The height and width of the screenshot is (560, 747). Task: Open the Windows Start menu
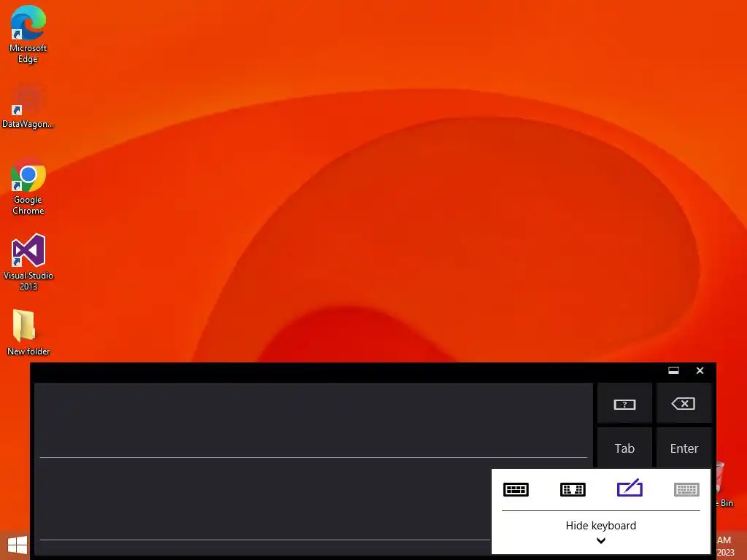18,545
